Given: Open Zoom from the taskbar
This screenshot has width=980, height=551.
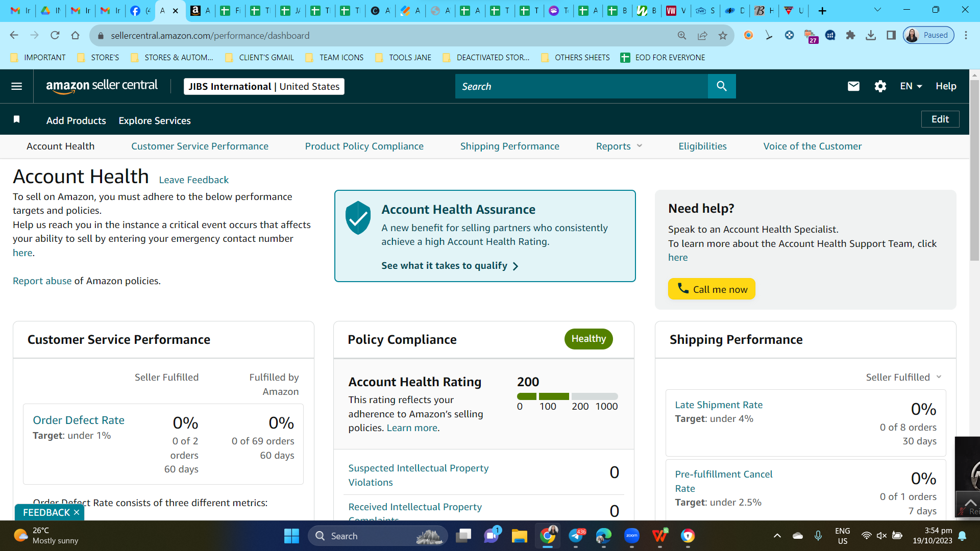Looking at the screenshot, I should 632,536.
